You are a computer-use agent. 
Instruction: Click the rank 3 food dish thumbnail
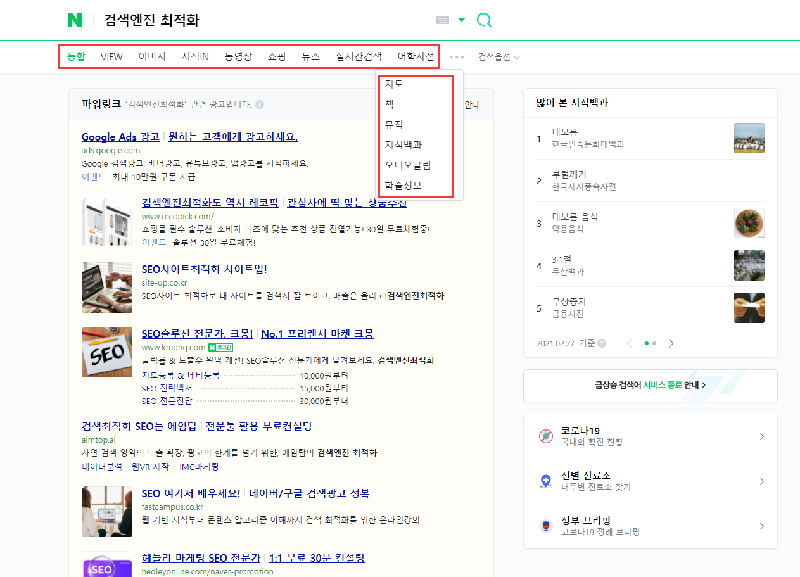pyautogui.click(x=749, y=223)
